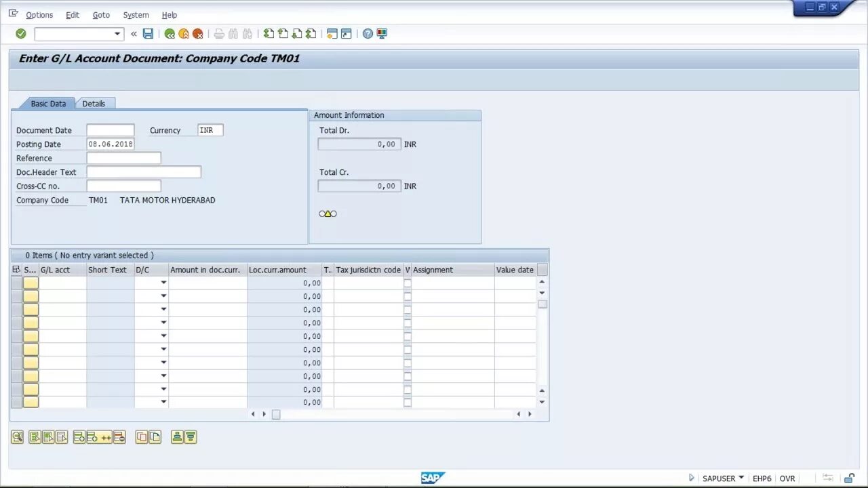Viewport: 868px width, 488px height.
Task: Click the table settings icon in header corner
Action: tap(16, 270)
